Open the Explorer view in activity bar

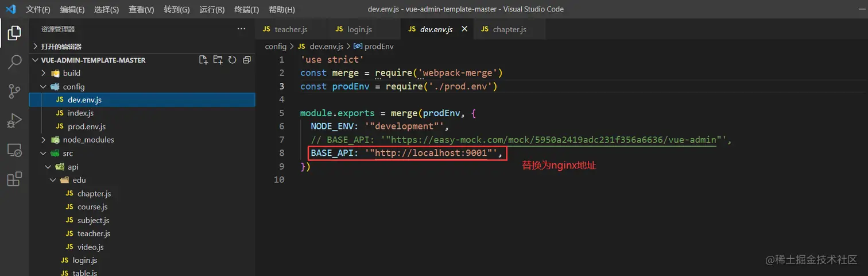coord(14,33)
